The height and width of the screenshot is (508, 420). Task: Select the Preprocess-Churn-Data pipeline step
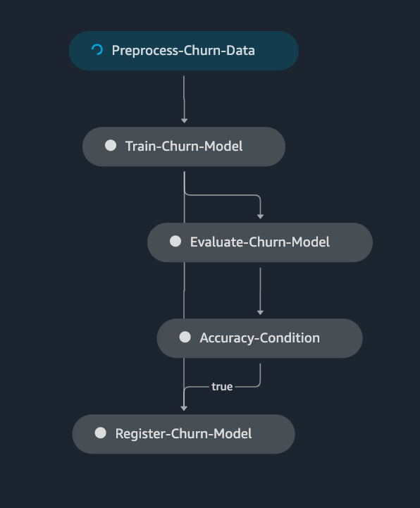pyautogui.click(x=184, y=51)
